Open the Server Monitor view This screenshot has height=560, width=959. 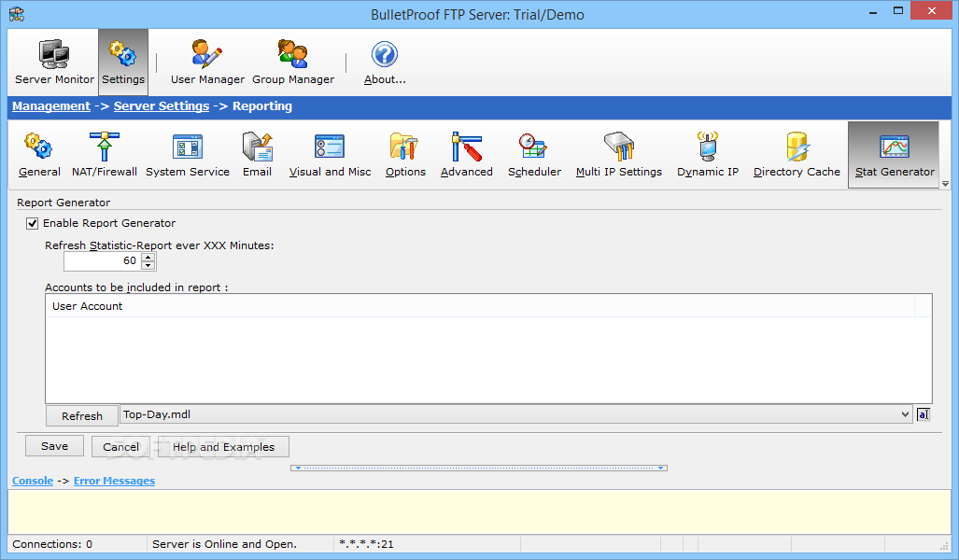(x=54, y=63)
